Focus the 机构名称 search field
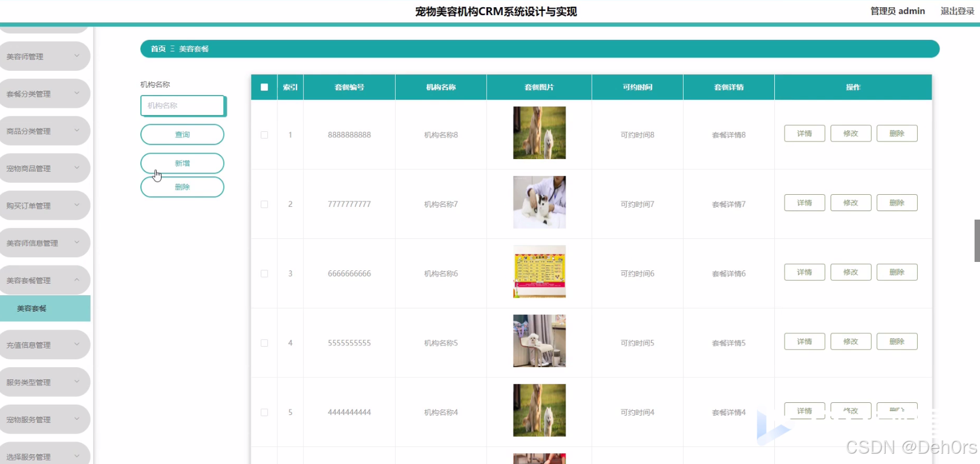 (183, 105)
